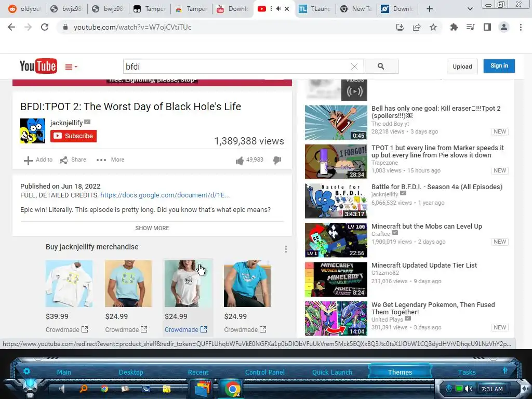
Task: Open the Crowdmade link under the white women's tee
Action: pyautogui.click(x=185, y=329)
